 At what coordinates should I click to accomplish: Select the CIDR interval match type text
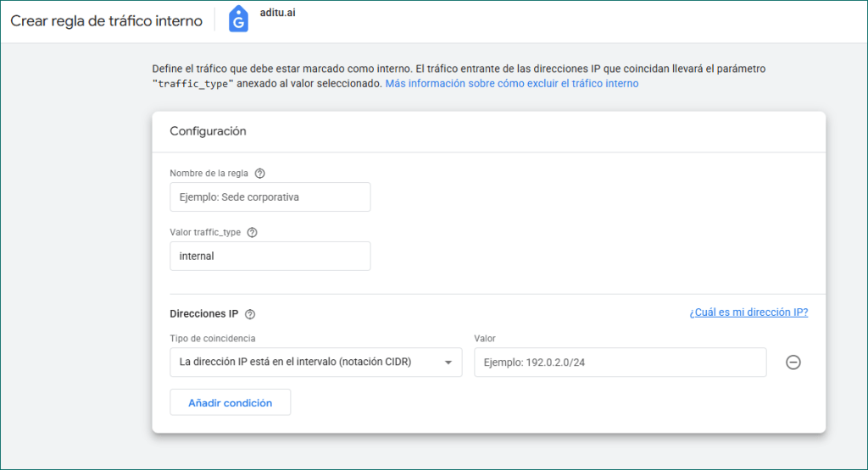[x=295, y=362]
